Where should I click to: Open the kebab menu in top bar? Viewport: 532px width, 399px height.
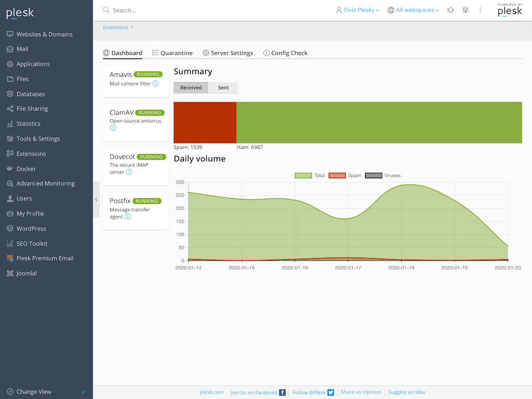pyautogui.click(x=480, y=10)
